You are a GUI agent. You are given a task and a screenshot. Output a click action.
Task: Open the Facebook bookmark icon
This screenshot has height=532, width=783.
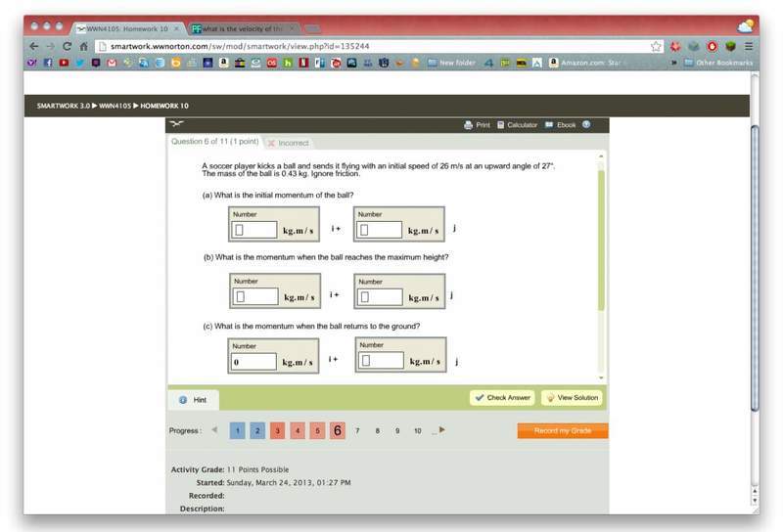point(48,63)
